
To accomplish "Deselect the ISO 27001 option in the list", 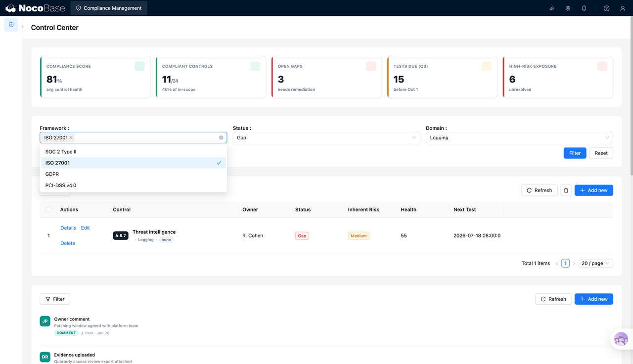I will [133, 163].
